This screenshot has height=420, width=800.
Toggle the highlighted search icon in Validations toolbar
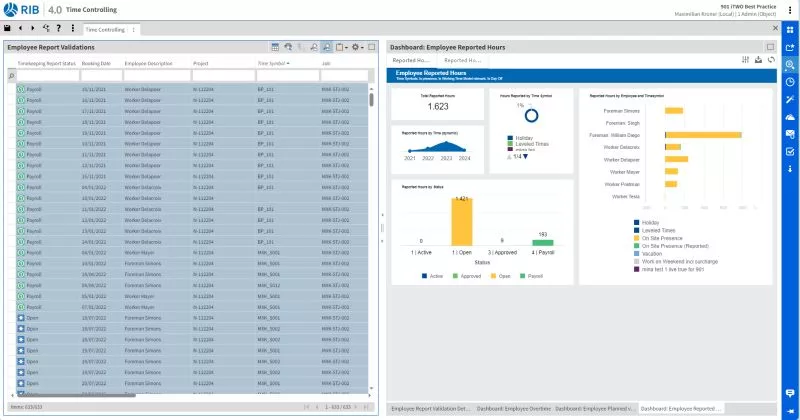327,47
